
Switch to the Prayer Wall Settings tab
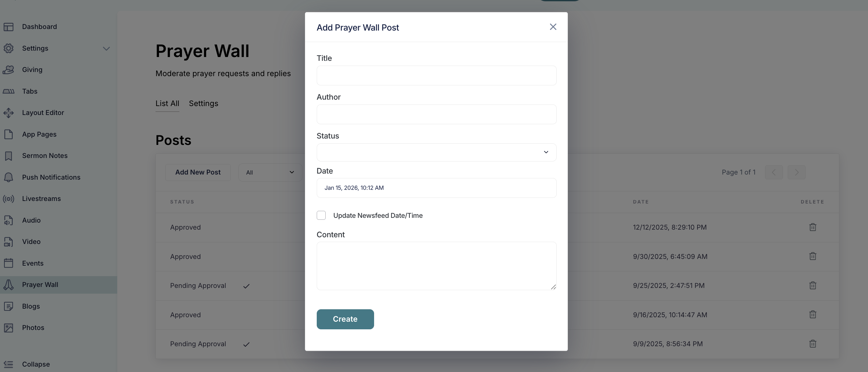[x=204, y=104]
